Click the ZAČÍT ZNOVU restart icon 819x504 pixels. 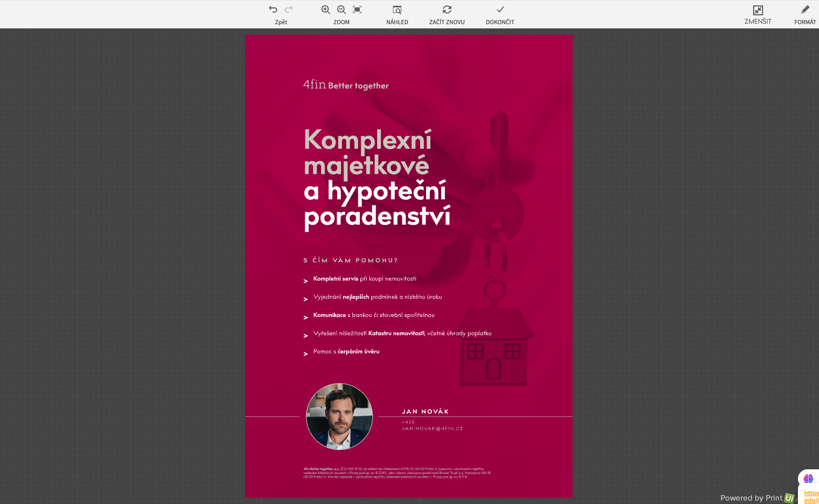447,9
